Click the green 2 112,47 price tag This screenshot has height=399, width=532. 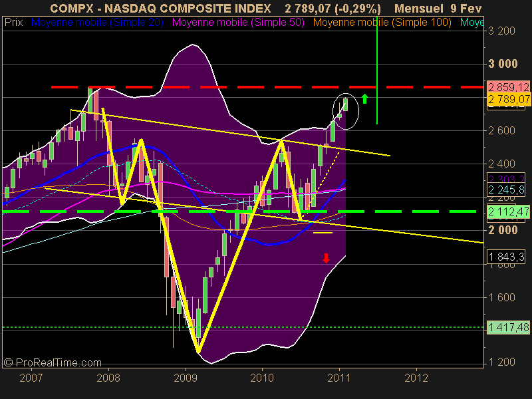[508, 212]
